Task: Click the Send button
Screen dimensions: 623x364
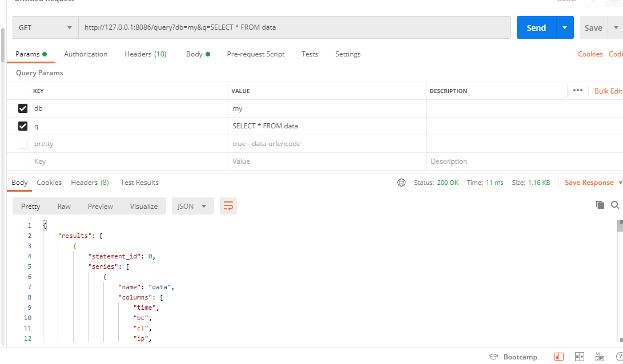Action: [536, 27]
